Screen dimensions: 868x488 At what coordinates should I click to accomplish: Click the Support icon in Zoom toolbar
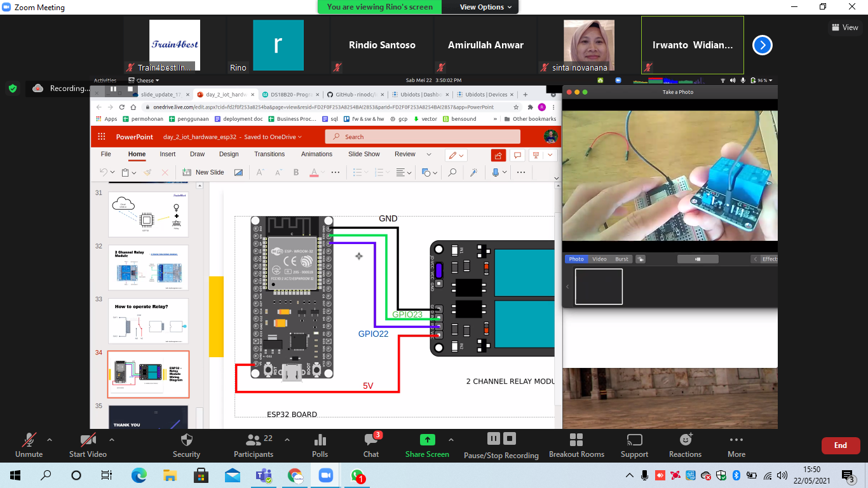point(634,440)
